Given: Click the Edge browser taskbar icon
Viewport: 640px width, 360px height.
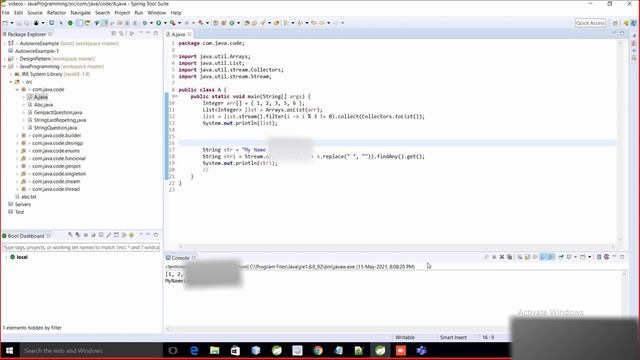Looking at the screenshot, I should 194,351.
